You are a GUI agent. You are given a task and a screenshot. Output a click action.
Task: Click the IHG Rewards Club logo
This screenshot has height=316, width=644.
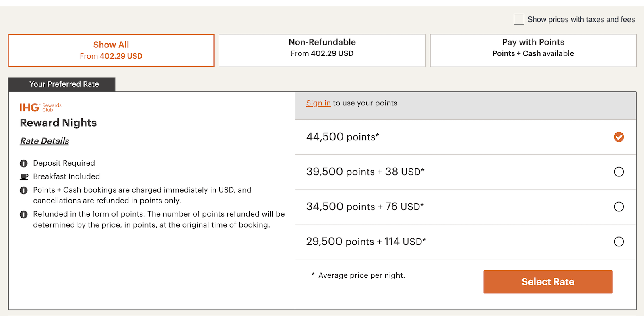pyautogui.click(x=40, y=107)
